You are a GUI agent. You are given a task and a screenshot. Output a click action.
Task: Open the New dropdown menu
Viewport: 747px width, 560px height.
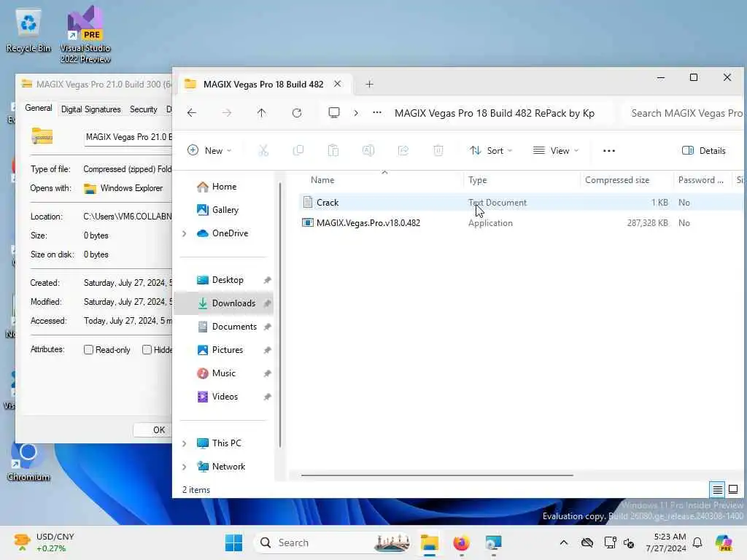tap(209, 150)
